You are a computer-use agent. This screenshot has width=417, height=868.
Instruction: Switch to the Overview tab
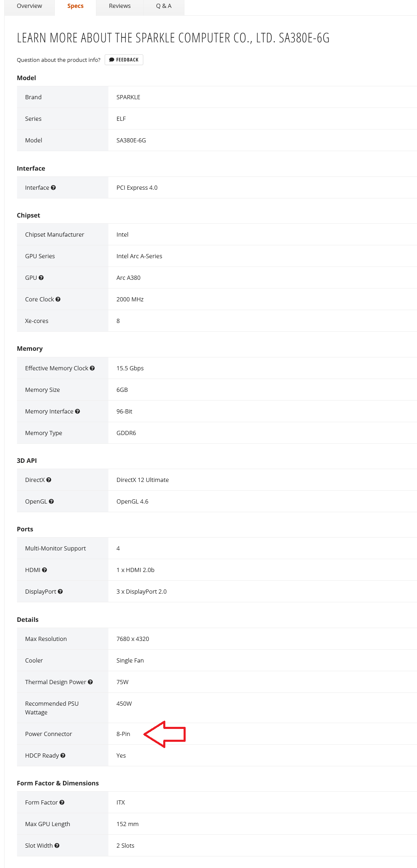[29, 6]
